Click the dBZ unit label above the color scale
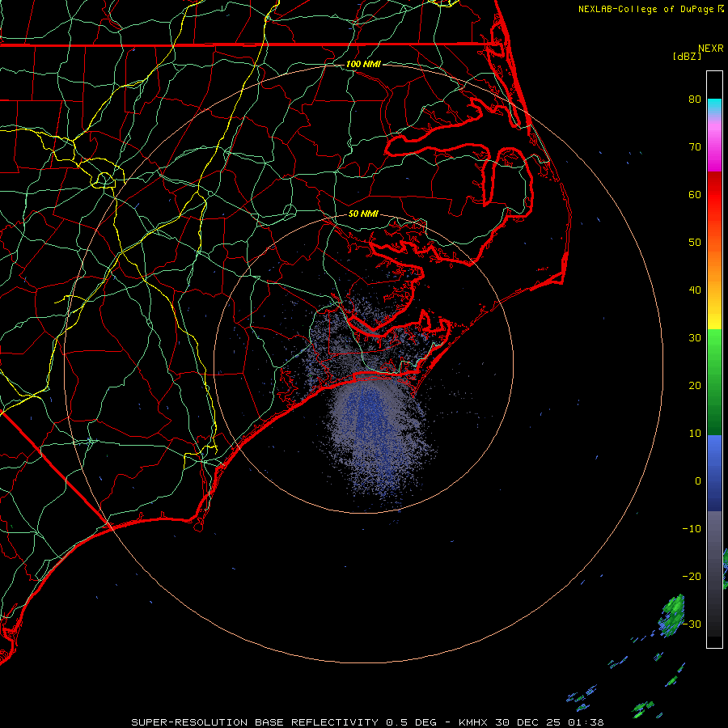 click(687, 57)
